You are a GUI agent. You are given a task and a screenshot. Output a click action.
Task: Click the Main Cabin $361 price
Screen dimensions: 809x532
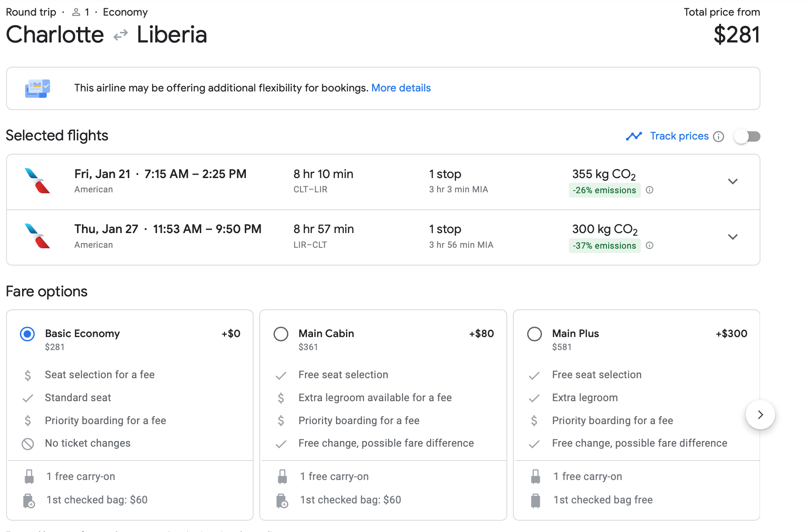(x=308, y=347)
